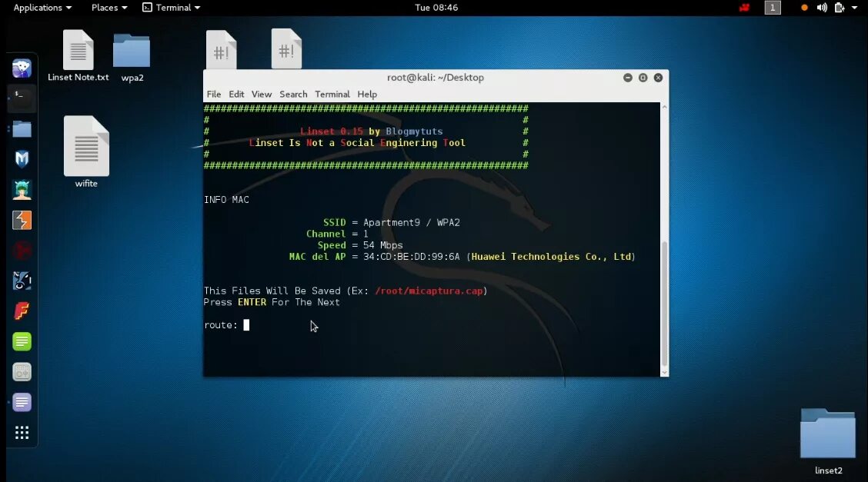Select the wpa2 desktop folder
868x482 pixels.
coord(132,58)
